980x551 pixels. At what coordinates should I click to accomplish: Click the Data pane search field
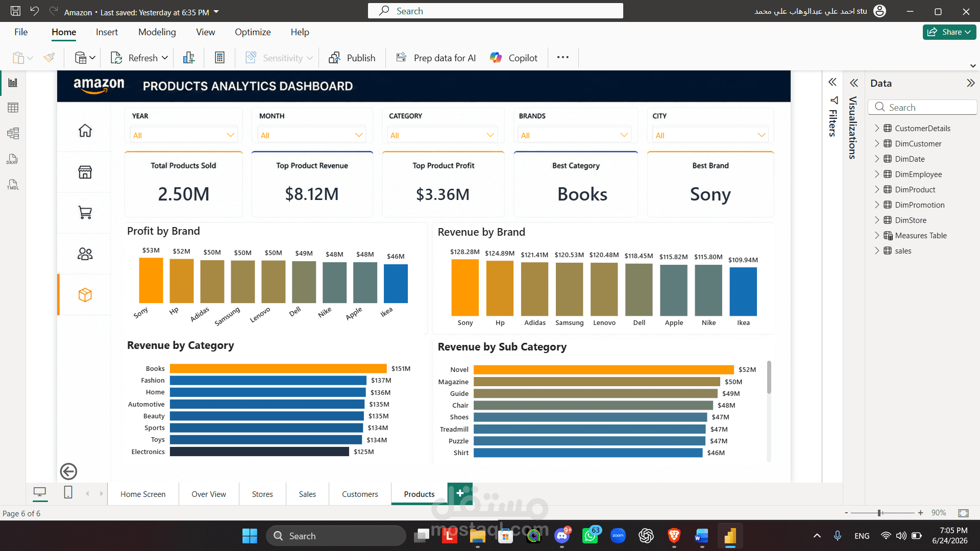(x=922, y=107)
